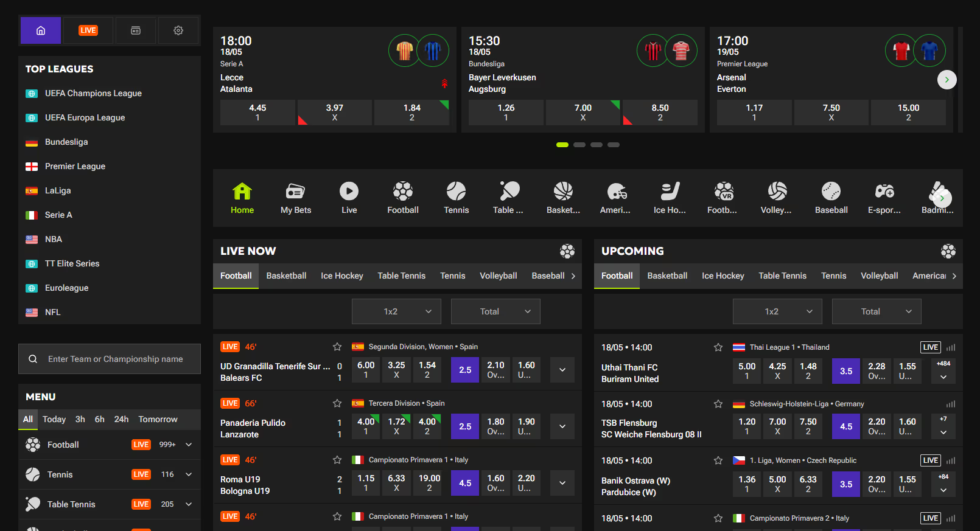Open the bet slip icon in the sidebar toolbar
The height and width of the screenshot is (531, 980).
[x=136, y=30]
